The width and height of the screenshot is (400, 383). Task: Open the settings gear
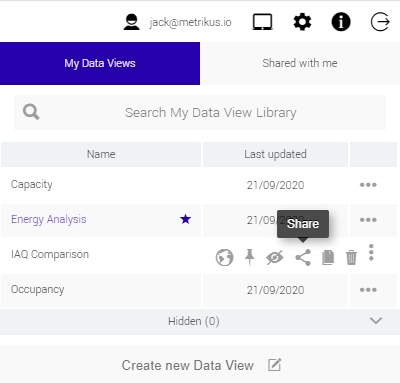[x=302, y=22]
